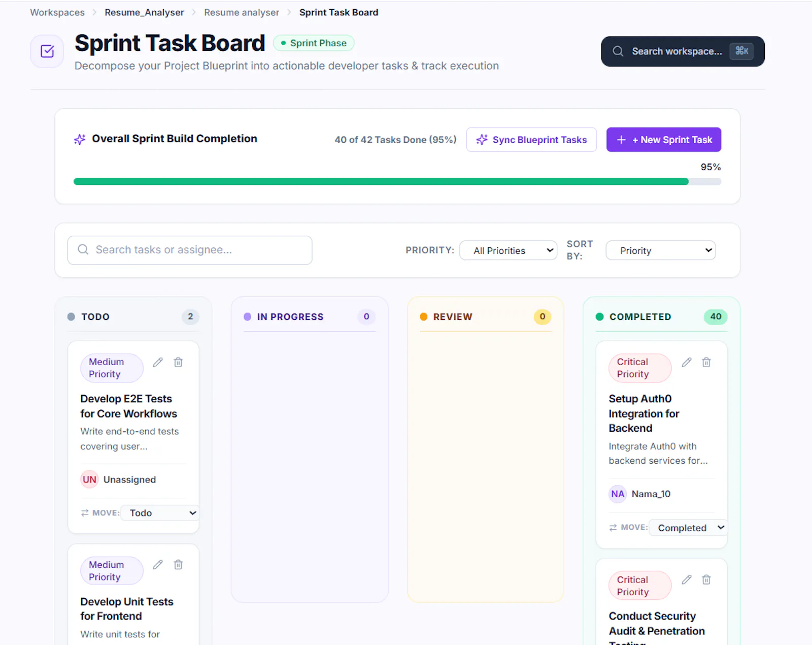Click the Sprint Task Board breadcrumb
This screenshot has width=812, height=645.
339,12
